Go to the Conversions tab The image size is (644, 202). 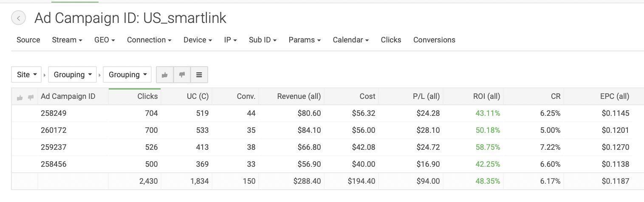[434, 40]
